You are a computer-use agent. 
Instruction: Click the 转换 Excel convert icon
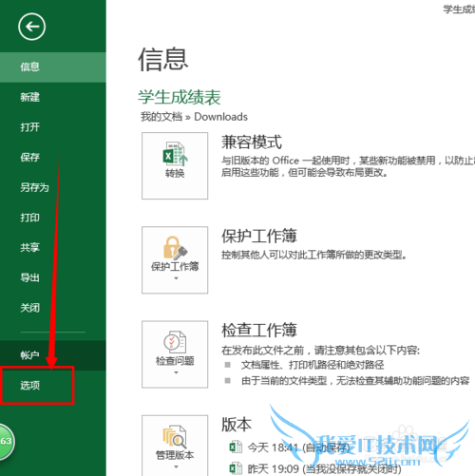point(175,154)
